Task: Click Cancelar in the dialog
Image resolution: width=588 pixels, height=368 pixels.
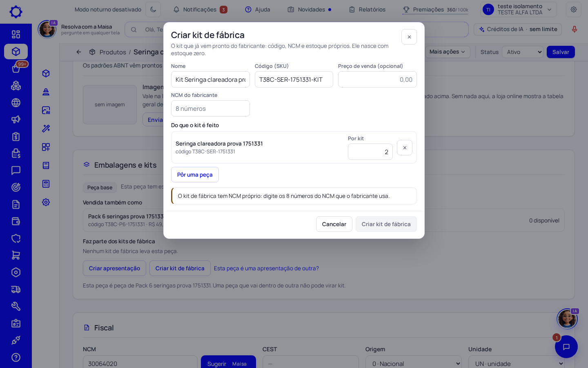Action: coord(334,224)
